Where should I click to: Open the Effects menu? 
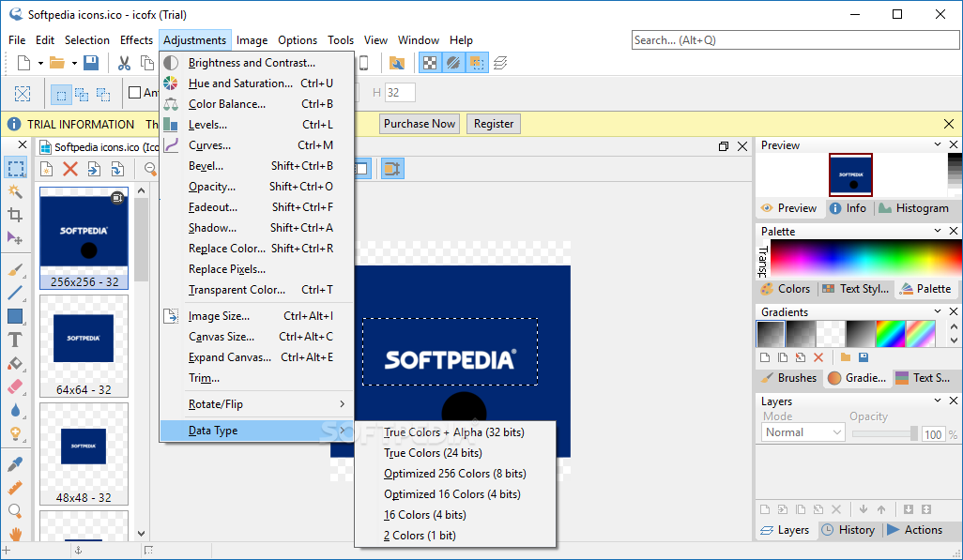pyautogui.click(x=136, y=40)
